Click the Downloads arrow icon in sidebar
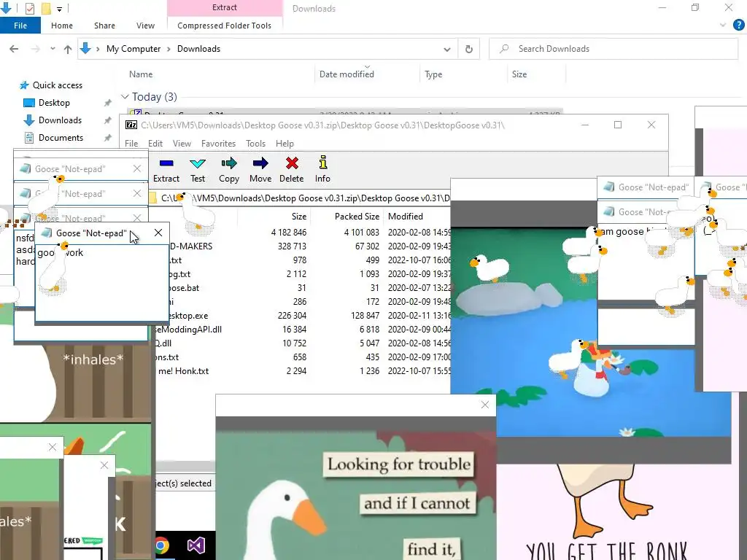747x560 pixels. point(29,120)
